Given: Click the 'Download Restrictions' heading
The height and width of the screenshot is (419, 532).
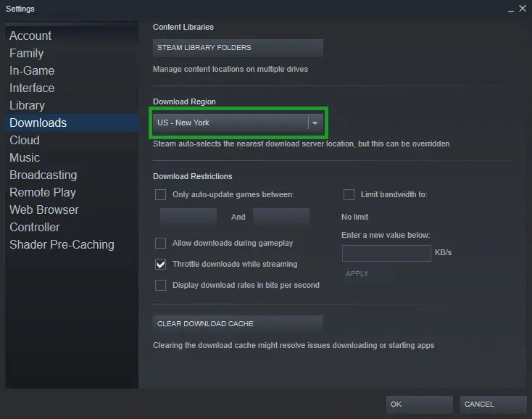Looking at the screenshot, I should pos(192,176).
